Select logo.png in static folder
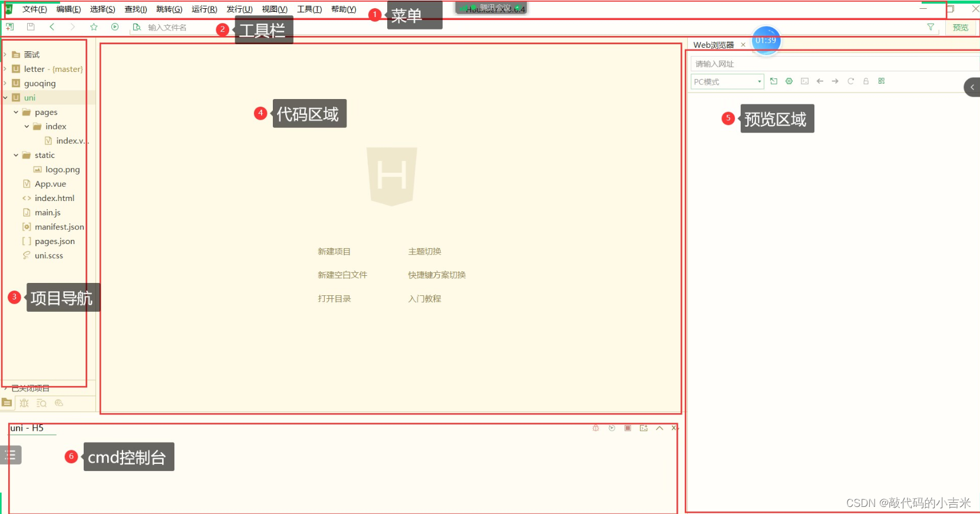The image size is (980, 514). pyautogui.click(x=62, y=170)
